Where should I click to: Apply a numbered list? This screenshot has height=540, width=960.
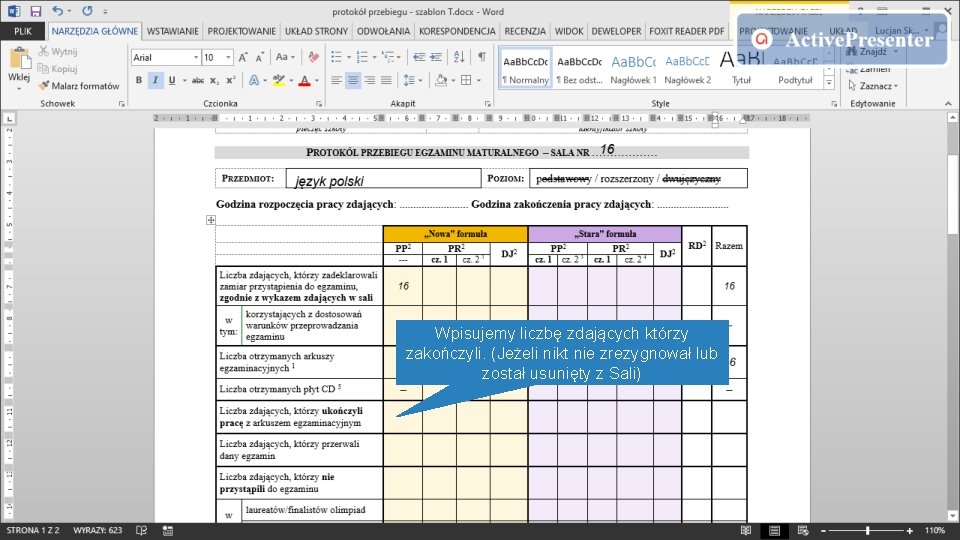362,58
